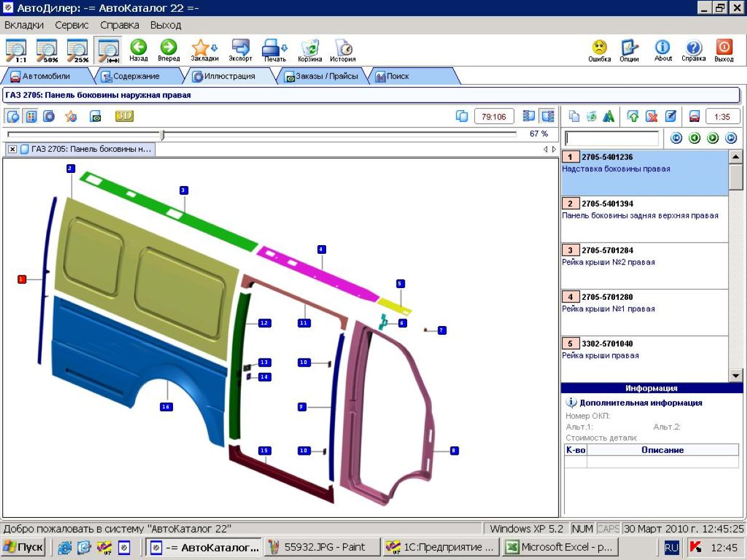Screen dimensions: 747x560
Task: Select part 2705-5701284 Рейка крыши №2
Action: tap(644, 266)
